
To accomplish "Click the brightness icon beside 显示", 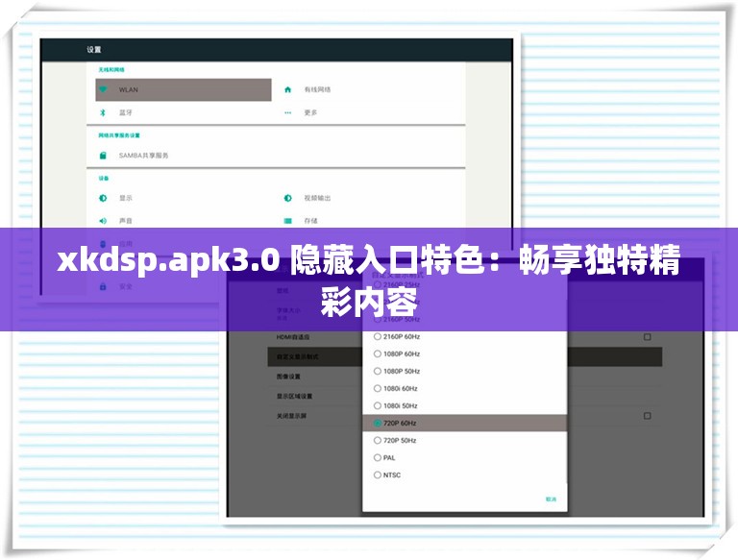I will point(103,198).
